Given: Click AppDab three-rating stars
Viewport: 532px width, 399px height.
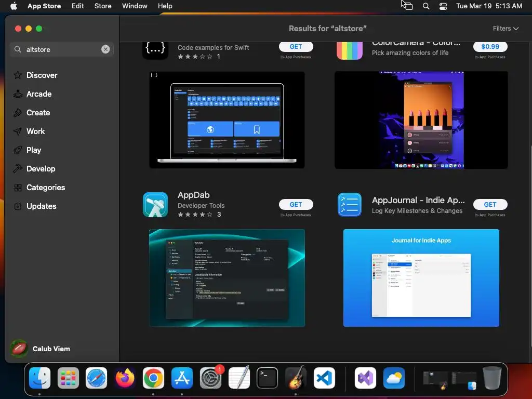Looking at the screenshot, I should (x=195, y=215).
